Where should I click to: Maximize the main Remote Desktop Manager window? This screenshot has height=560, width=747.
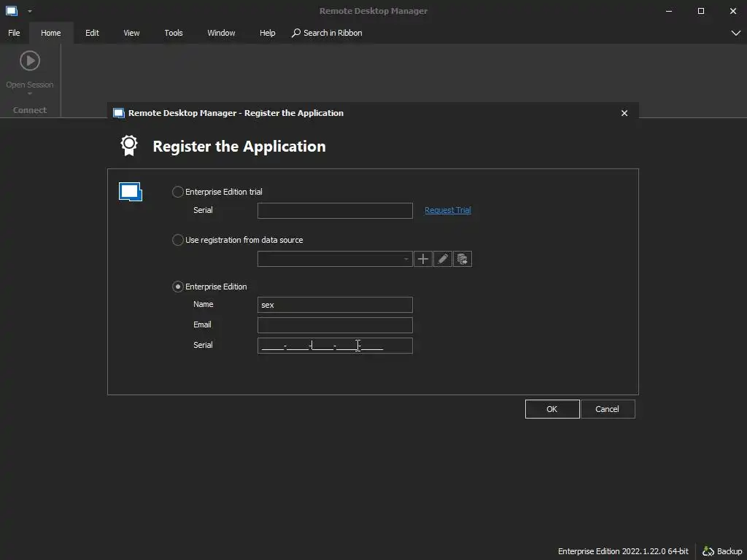(x=701, y=11)
